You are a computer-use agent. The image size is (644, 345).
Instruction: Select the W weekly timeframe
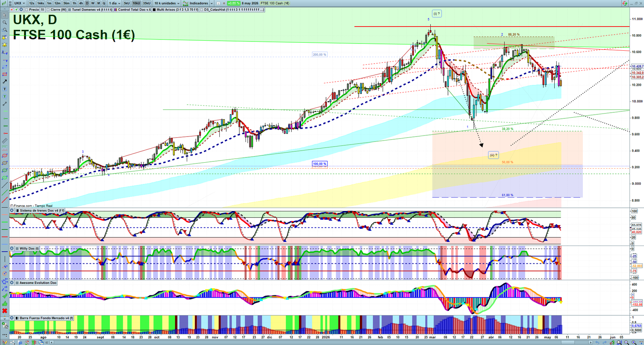point(93,3)
